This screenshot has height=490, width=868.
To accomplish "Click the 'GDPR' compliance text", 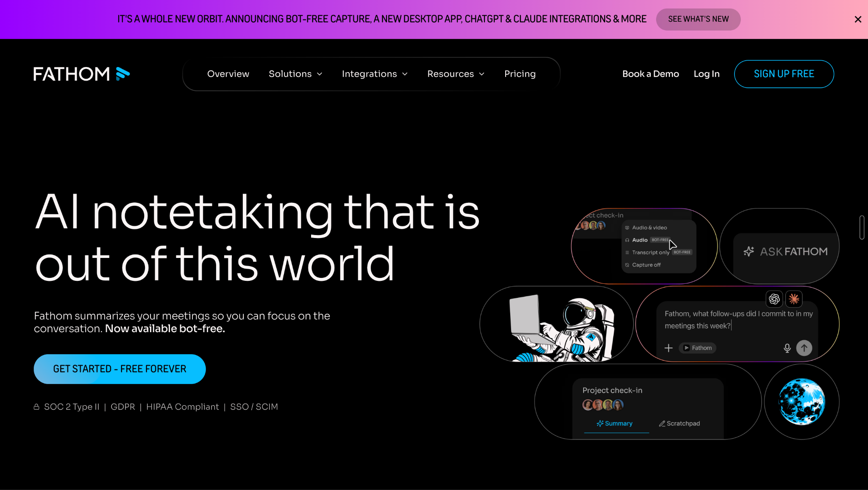I will tap(123, 407).
